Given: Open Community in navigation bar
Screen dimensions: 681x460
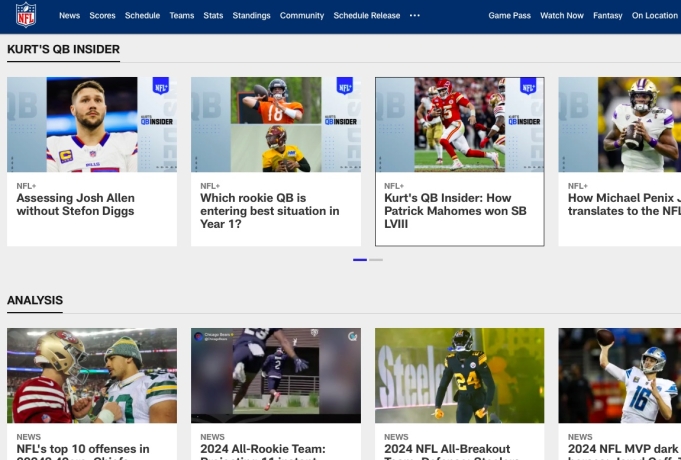Looking at the screenshot, I should [302, 15].
